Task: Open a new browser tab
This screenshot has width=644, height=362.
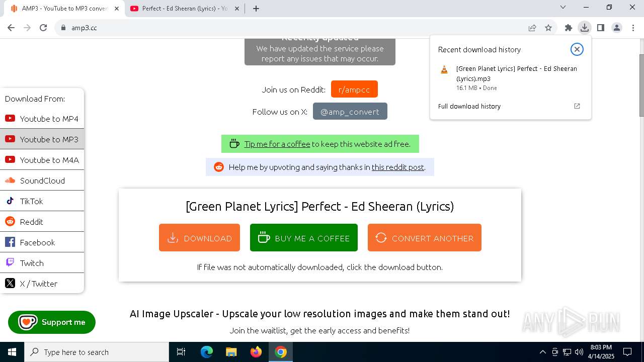Action: point(256,9)
